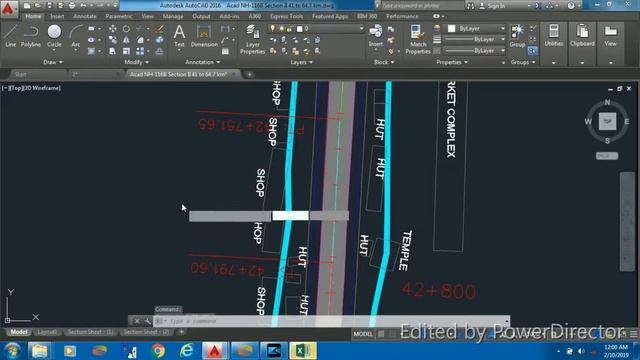The image size is (640, 360).
Task: Expand the Modify panel
Action: pos(137,62)
